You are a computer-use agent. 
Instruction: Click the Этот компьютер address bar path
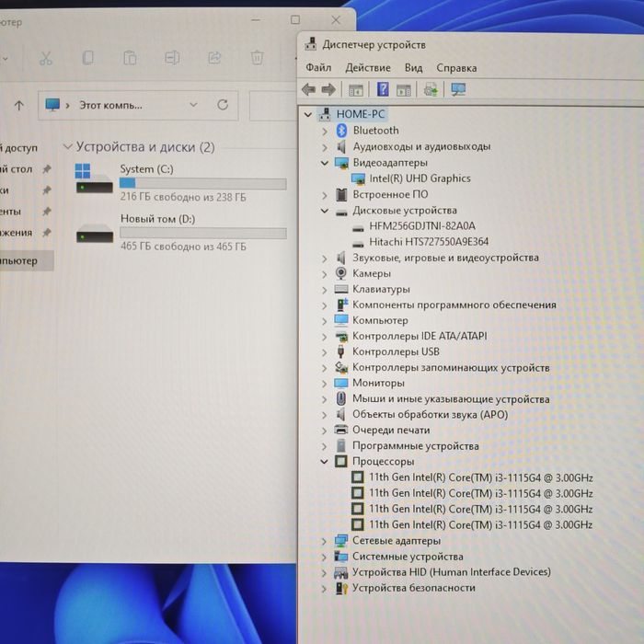[x=110, y=105]
